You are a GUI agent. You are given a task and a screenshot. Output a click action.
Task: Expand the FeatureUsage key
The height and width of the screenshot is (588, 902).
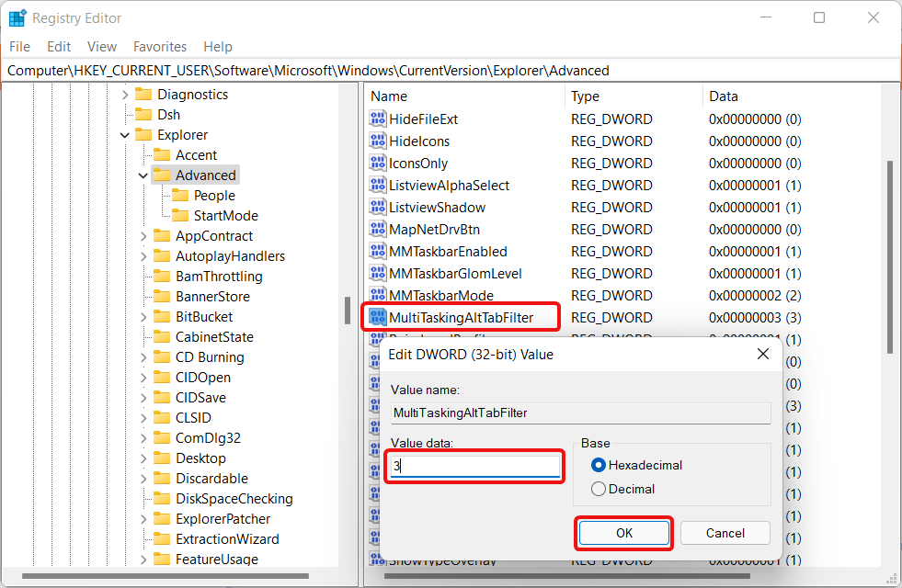143,560
